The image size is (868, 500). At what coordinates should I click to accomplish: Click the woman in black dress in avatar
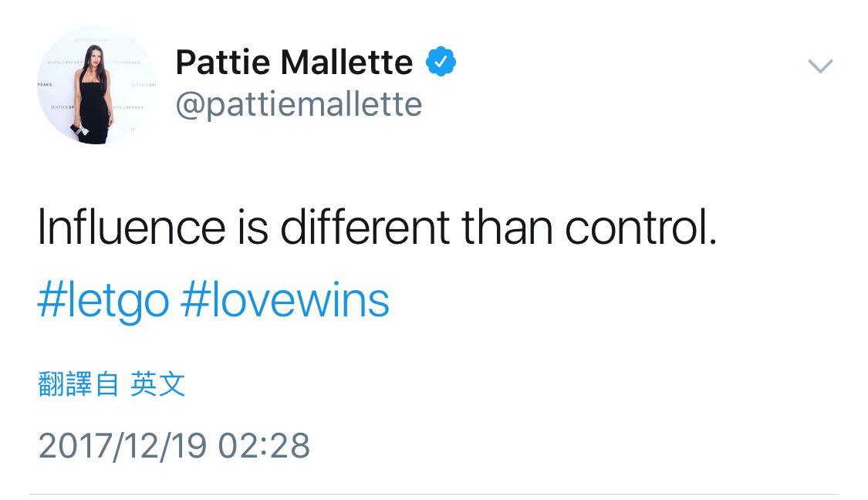coord(93,100)
